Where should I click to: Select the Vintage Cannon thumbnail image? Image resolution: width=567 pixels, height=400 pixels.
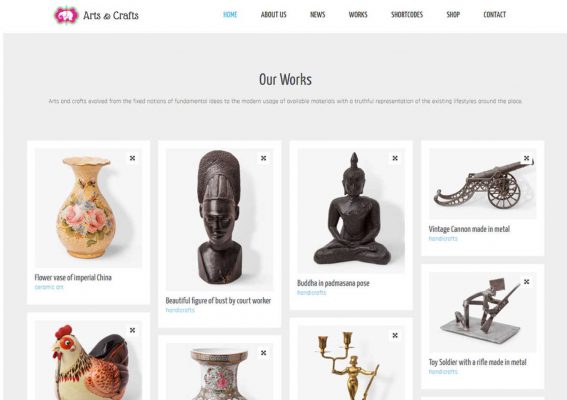coord(482,184)
